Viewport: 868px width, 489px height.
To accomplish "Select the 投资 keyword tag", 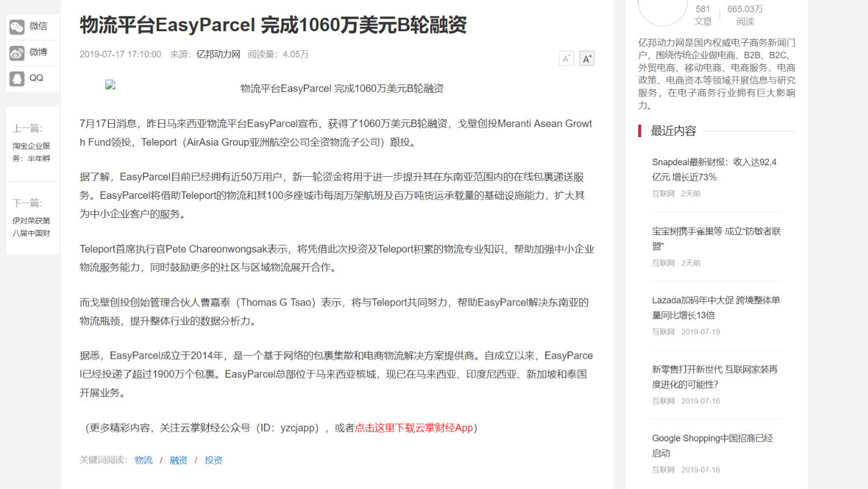I will [214, 460].
